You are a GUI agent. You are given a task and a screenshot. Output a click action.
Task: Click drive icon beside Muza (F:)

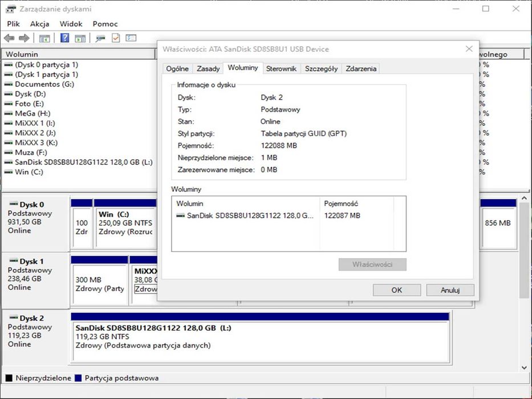9,152
